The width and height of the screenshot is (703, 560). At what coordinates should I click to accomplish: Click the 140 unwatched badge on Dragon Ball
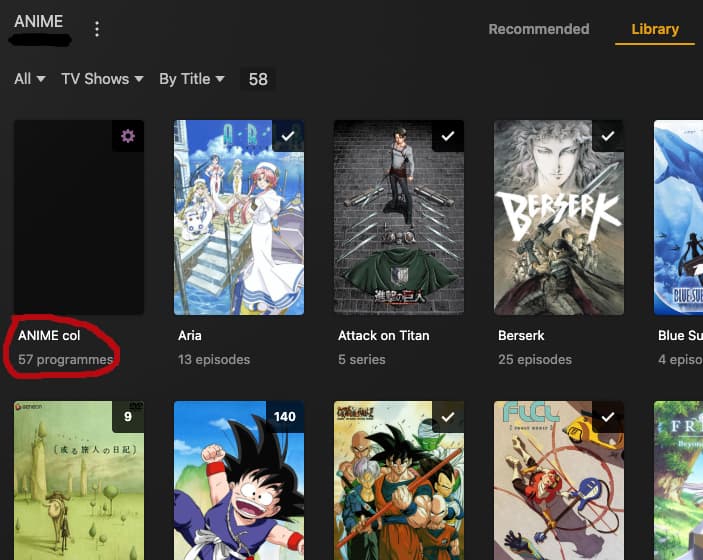coord(285,417)
